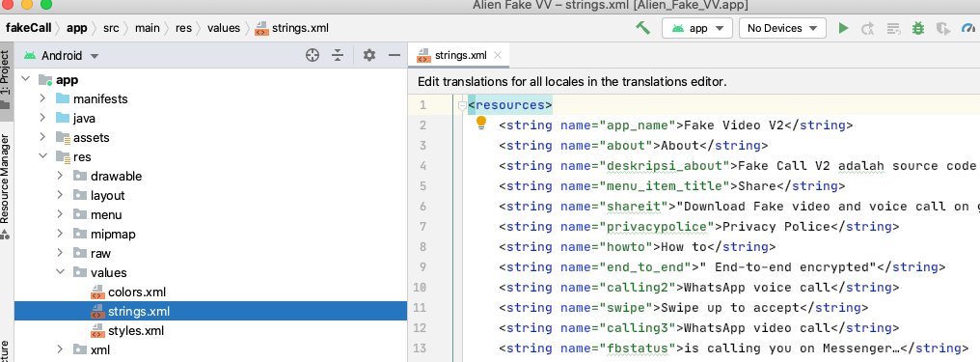Click the Apply Code Changes icon
Viewport: 980px width, 362px height.
[893, 28]
